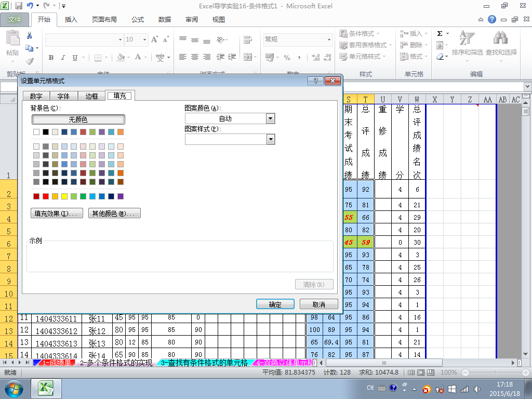Click column header T

[x=365, y=99]
